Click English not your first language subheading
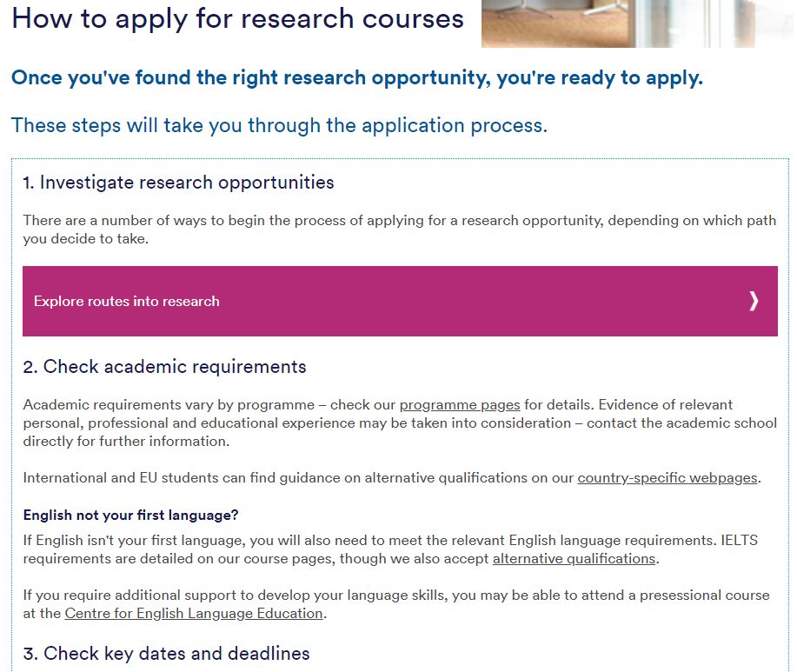This screenshot has height=672, width=797. coord(130,516)
